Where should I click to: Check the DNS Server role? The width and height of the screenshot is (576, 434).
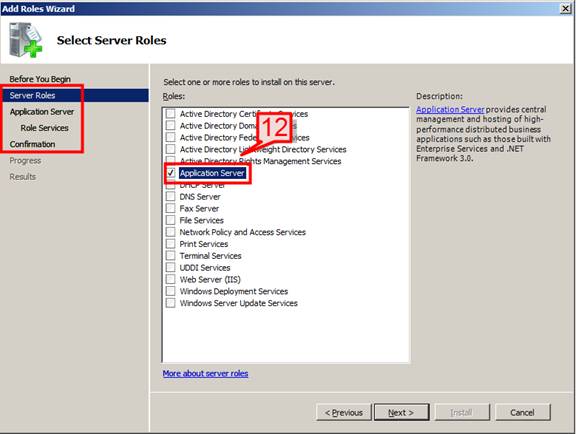[170, 196]
